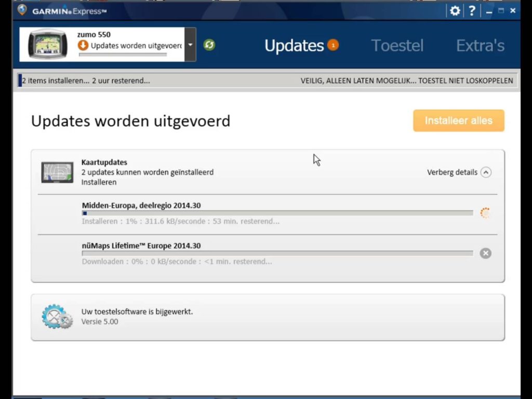The height and width of the screenshot is (399, 532).
Task: Click the small device progress bar under zumo 550
Action: pos(123,54)
